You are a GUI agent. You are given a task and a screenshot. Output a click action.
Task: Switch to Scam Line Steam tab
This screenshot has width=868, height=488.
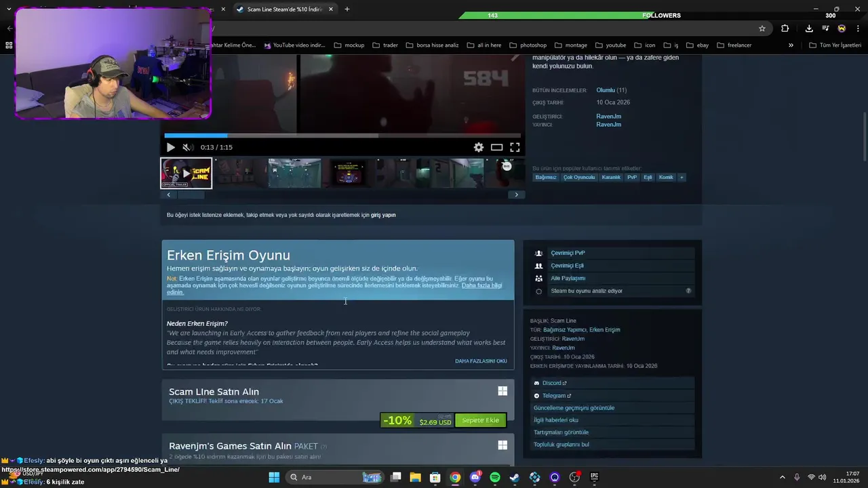point(285,9)
